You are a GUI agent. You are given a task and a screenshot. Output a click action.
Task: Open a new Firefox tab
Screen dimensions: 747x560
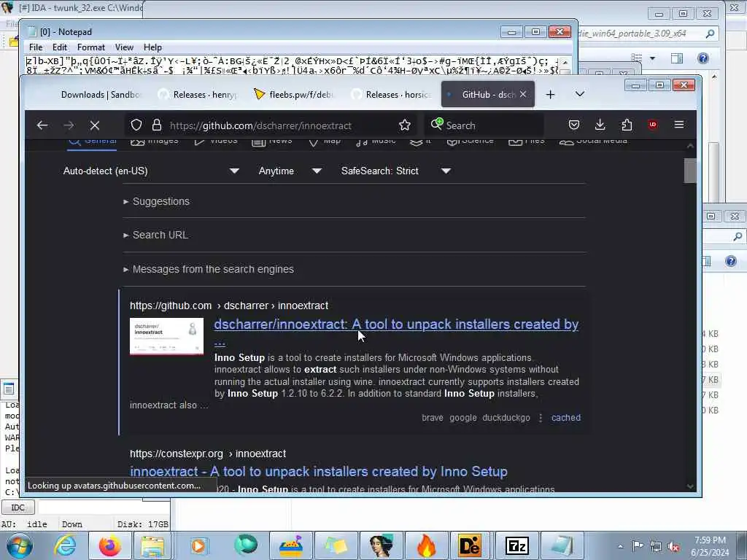point(550,94)
